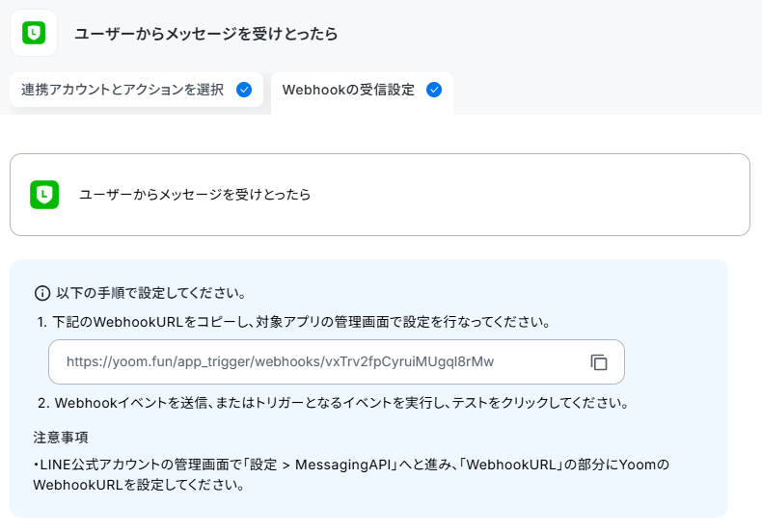Copy the Webhook URL with the copy icon

tap(599, 362)
